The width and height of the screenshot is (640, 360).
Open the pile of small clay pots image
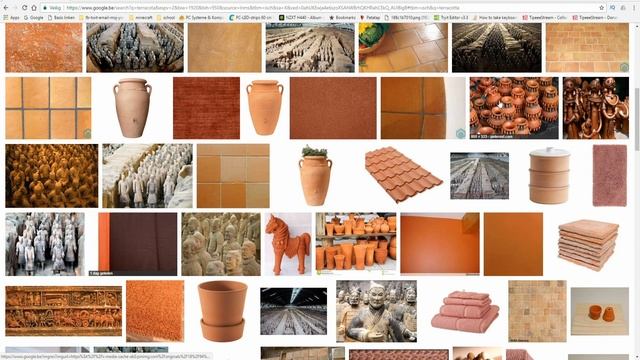click(x=514, y=108)
